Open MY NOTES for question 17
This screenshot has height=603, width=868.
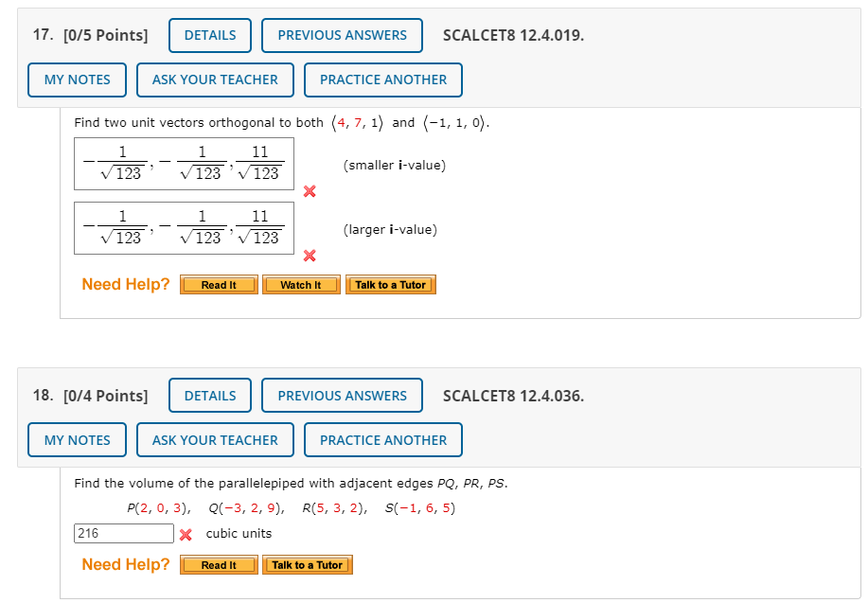[x=76, y=80]
